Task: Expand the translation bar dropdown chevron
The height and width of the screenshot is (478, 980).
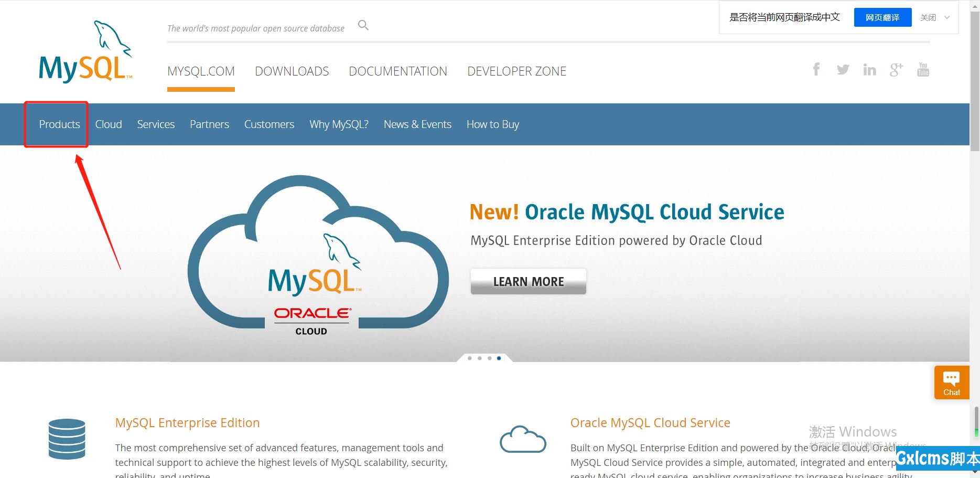Action: [947, 17]
